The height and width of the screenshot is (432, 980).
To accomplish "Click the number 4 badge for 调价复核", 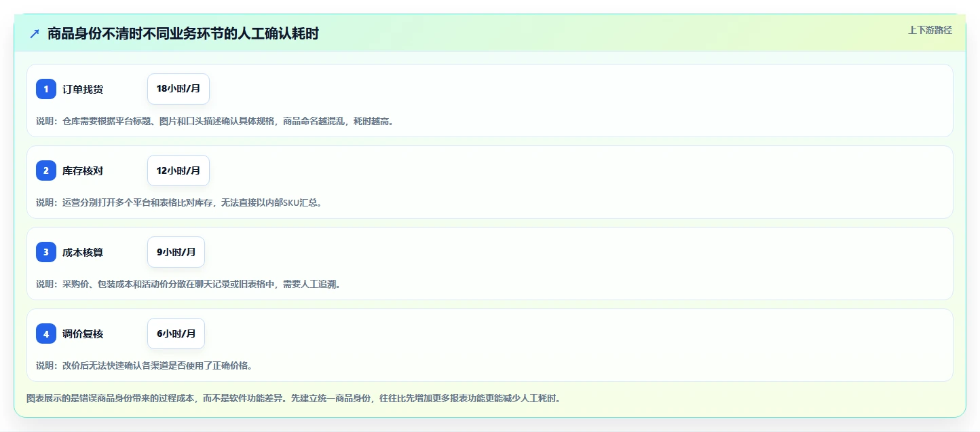I will pos(46,334).
